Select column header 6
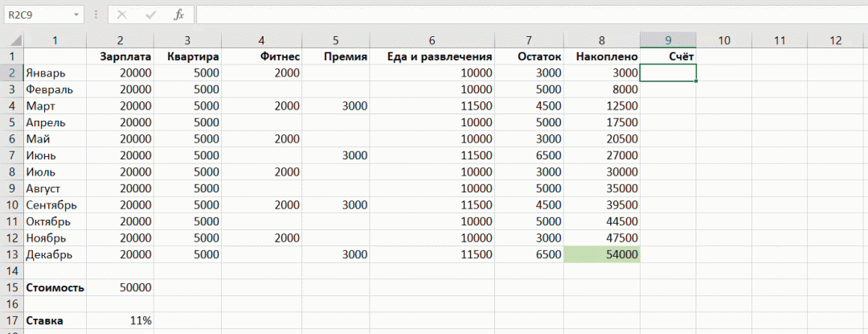Viewport: 868px width, 334px height. click(x=432, y=40)
